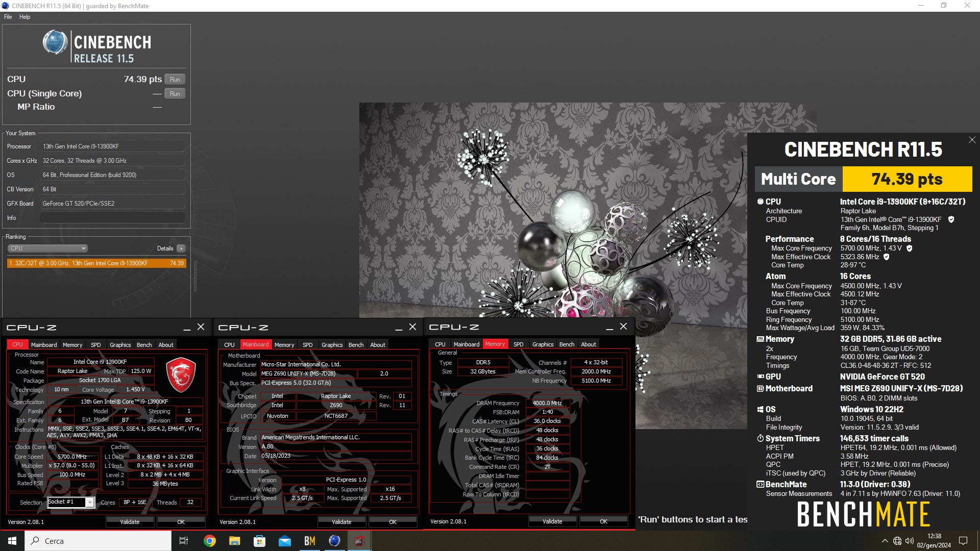Open Bench tab in third CPU-Z window

tap(567, 344)
